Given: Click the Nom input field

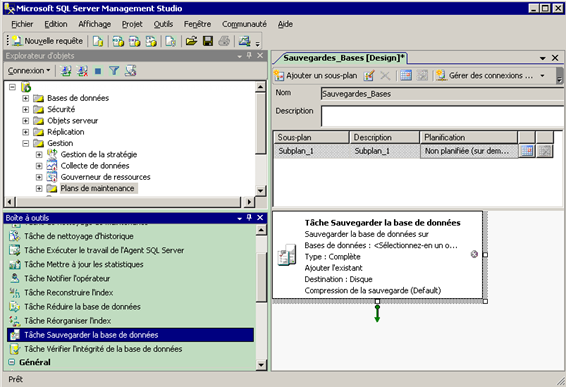Looking at the screenshot, I should [x=442, y=94].
